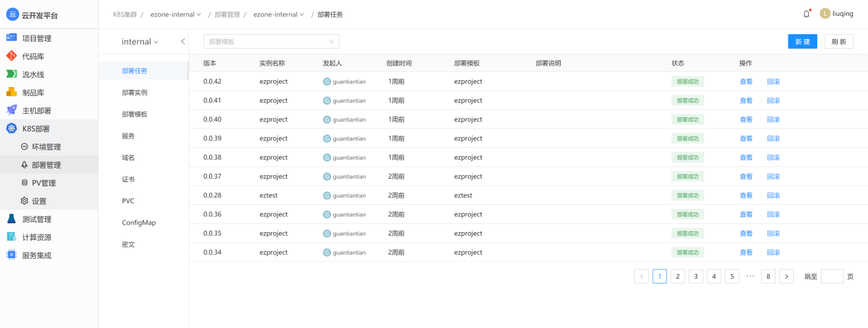Click 回滚 for version 0.0.42
The height and width of the screenshot is (328, 868).
(773, 81)
